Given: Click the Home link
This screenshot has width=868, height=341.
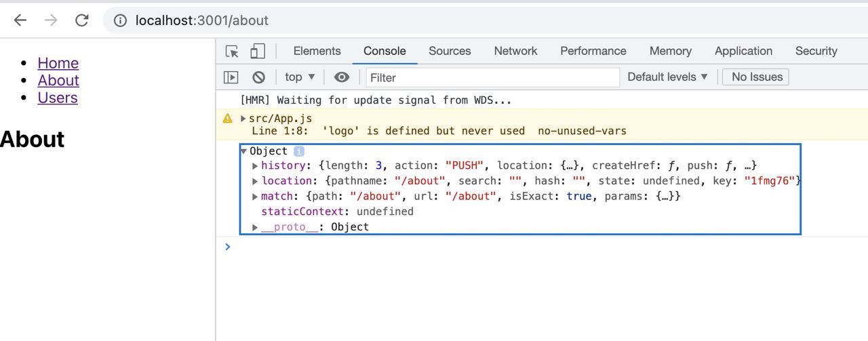Looking at the screenshot, I should [58, 63].
